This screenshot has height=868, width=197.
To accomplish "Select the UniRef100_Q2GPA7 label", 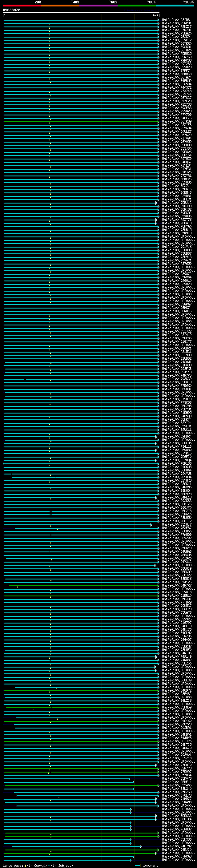I will pyautogui.click(x=177, y=304).
